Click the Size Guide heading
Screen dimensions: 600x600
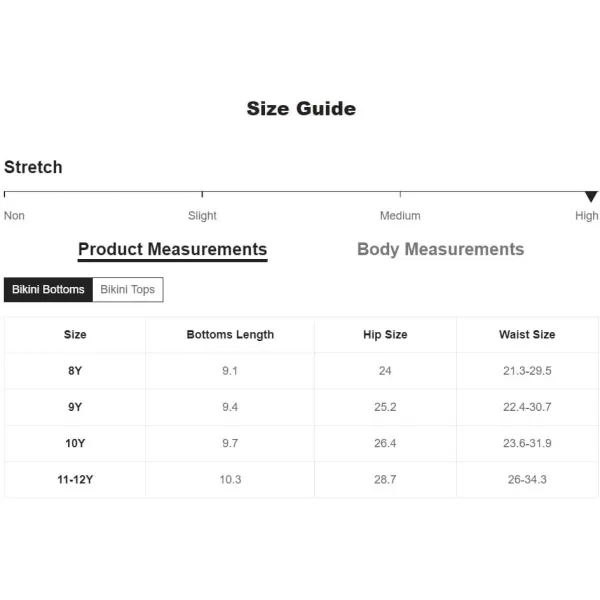(x=301, y=109)
